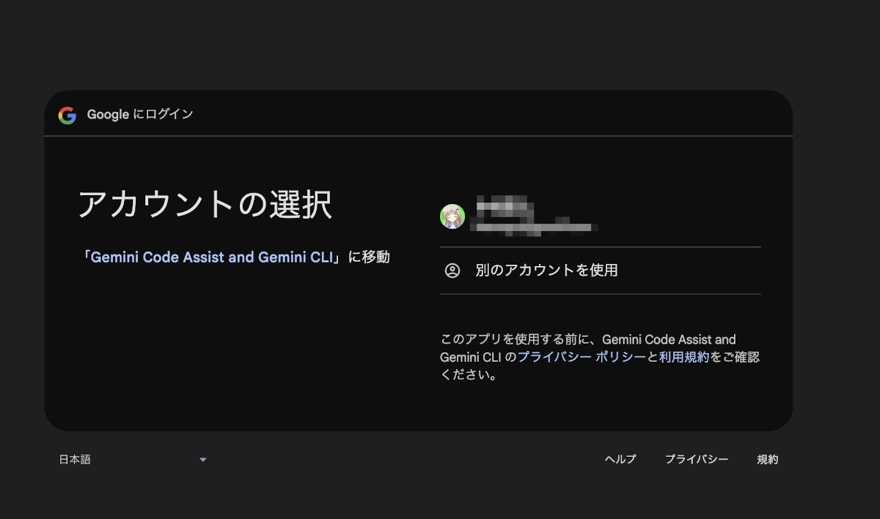Click the Google にログイン header text

point(140,115)
